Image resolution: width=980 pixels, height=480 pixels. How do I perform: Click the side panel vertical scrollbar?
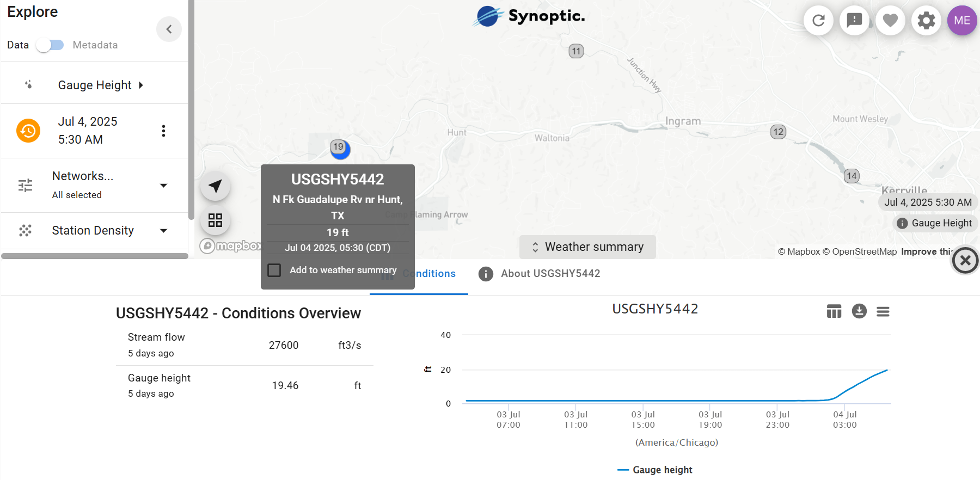[191, 109]
